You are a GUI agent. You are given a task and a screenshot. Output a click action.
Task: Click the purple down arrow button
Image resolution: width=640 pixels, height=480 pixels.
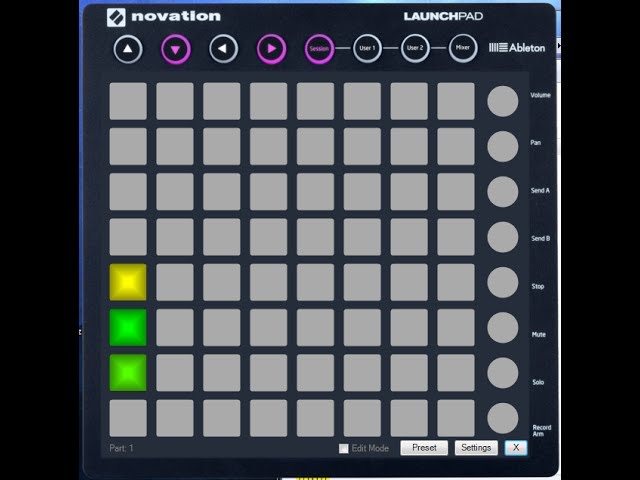tap(176, 49)
